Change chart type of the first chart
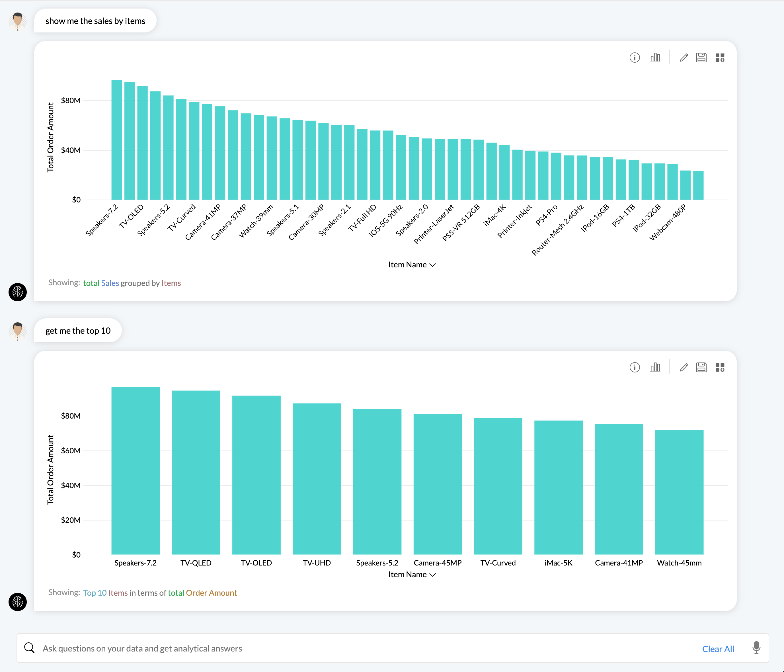The height and width of the screenshot is (672, 784). pyautogui.click(x=656, y=58)
